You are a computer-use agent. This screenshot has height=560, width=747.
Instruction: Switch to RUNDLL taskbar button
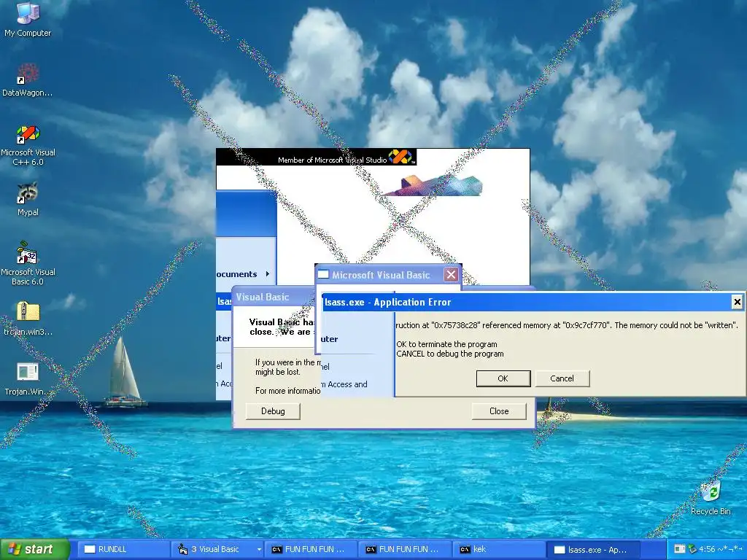(123, 550)
